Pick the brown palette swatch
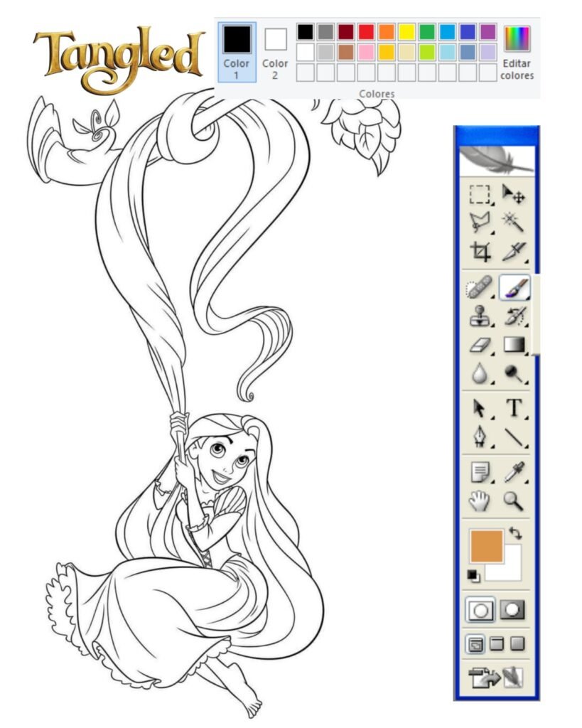Image resolution: width=582 pixels, height=728 pixels. click(x=346, y=52)
